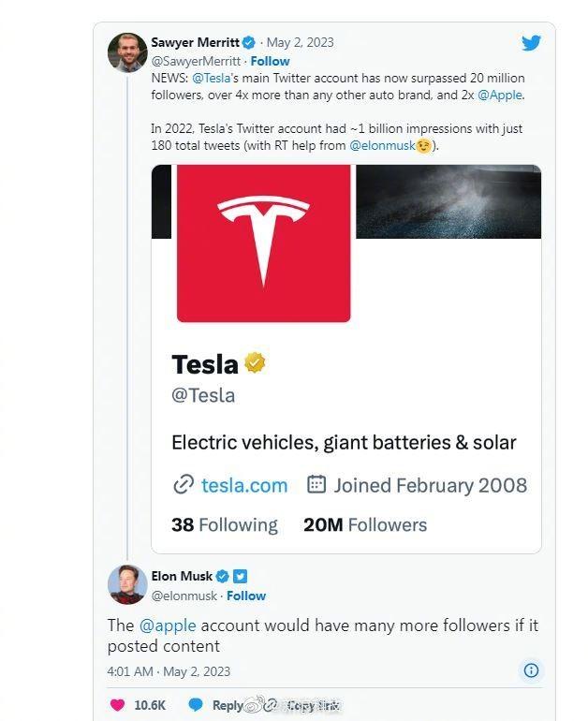Viewport: 588px width, 721px height.
Task: Click the blue reply speech bubble icon
Action: [x=196, y=705]
